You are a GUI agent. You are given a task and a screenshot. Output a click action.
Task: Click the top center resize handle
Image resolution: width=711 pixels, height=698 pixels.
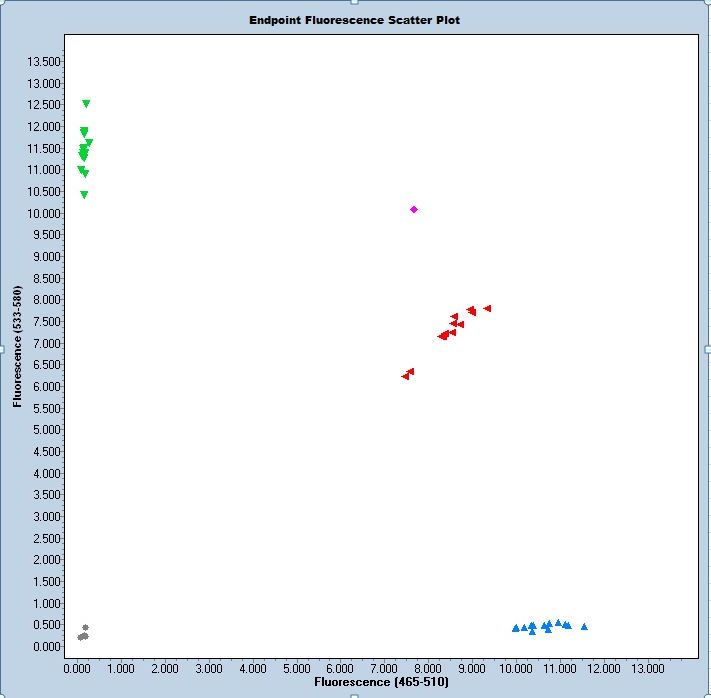click(355, 2)
